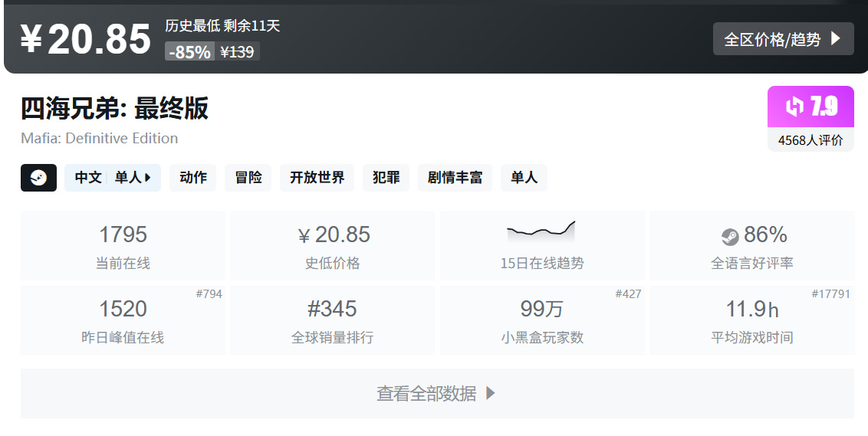Open the Steam platform icon tag
The image size is (868, 436).
pyautogui.click(x=38, y=178)
